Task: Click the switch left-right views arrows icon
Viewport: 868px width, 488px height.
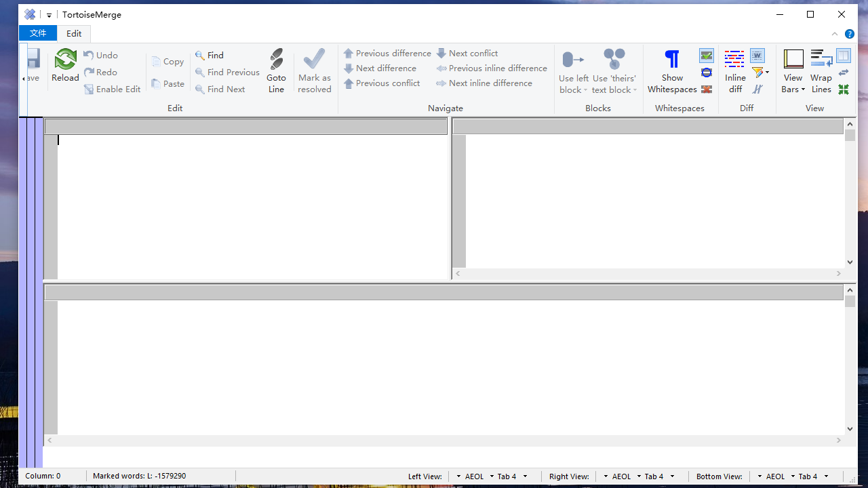Action: click(x=844, y=73)
